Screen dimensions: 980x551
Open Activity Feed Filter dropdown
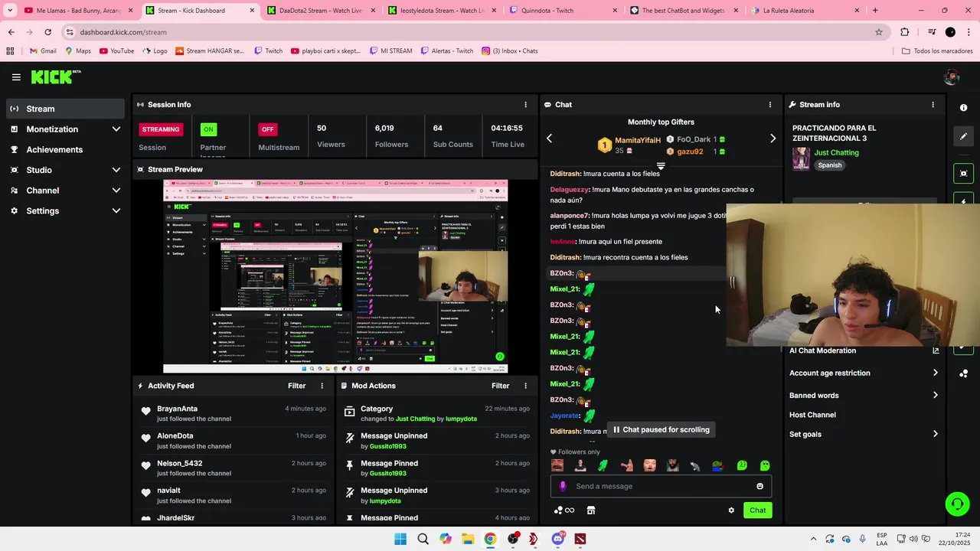296,386
